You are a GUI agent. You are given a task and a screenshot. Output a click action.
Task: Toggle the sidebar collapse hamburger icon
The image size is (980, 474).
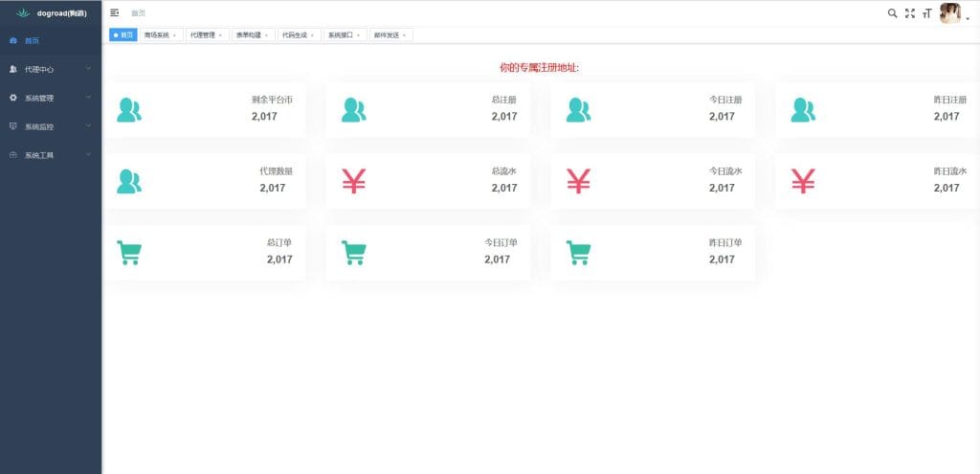[x=115, y=13]
